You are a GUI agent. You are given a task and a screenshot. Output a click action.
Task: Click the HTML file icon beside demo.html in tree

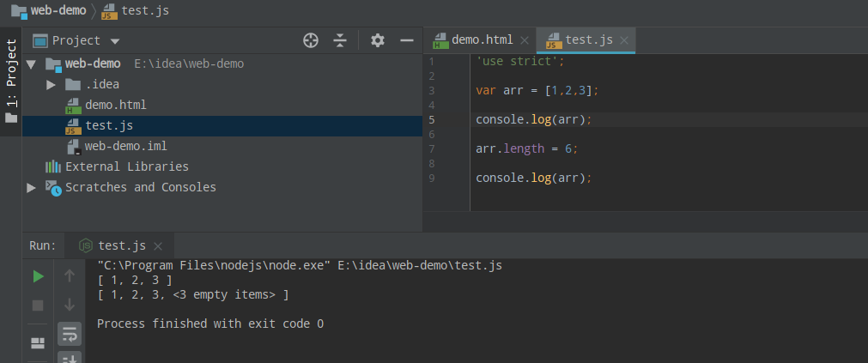(73, 106)
